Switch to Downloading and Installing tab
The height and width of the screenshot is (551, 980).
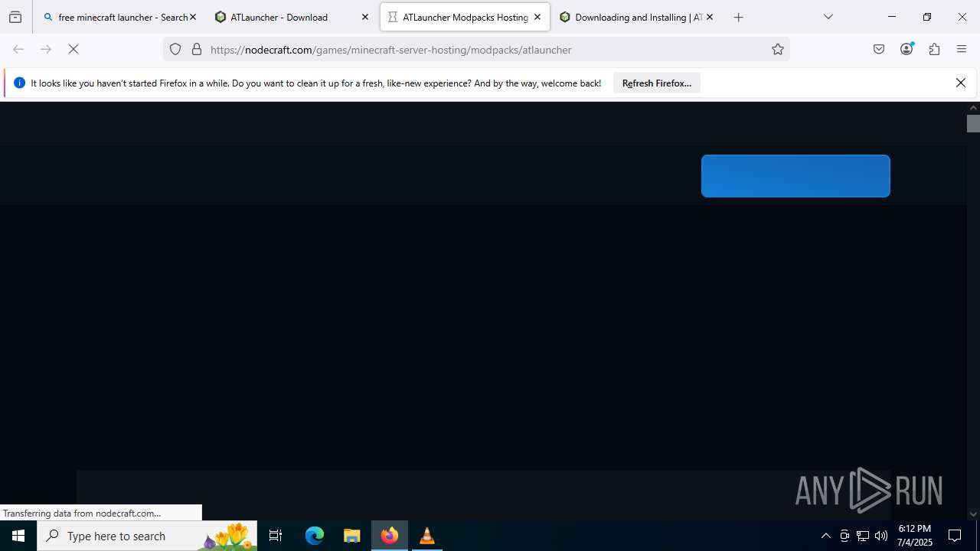[635, 17]
